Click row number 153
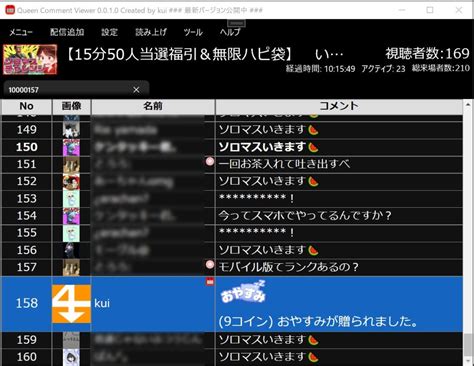The image size is (474, 366). 27,199
